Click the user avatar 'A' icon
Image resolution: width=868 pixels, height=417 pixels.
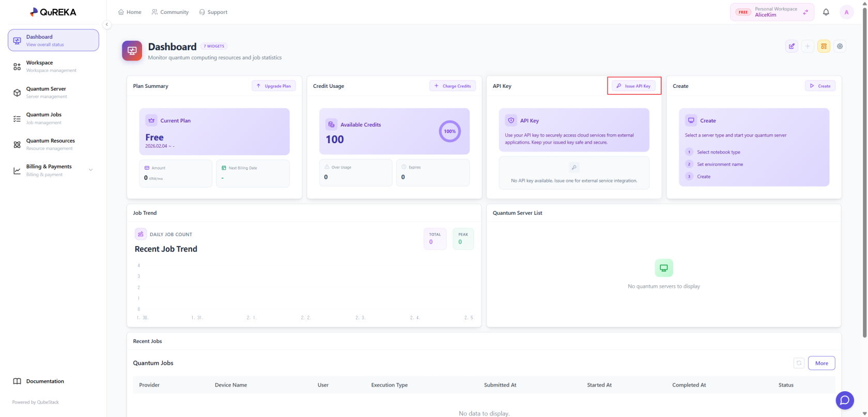click(846, 12)
